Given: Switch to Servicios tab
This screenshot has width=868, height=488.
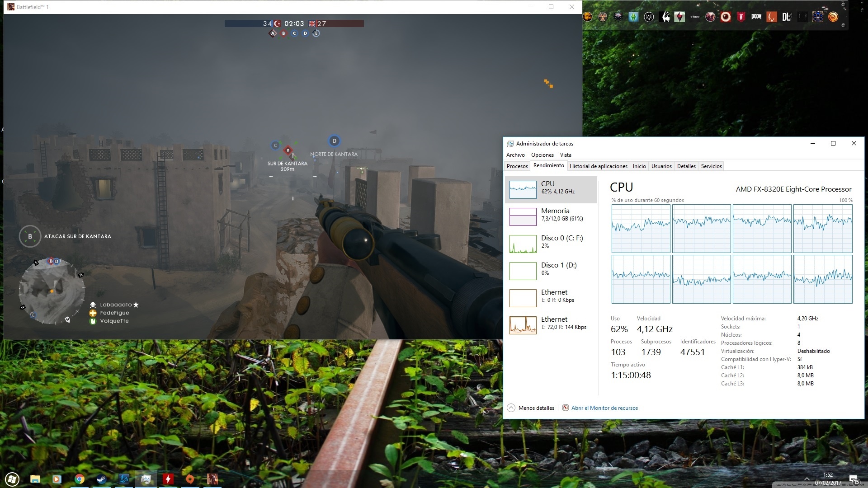Looking at the screenshot, I should pos(711,166).
